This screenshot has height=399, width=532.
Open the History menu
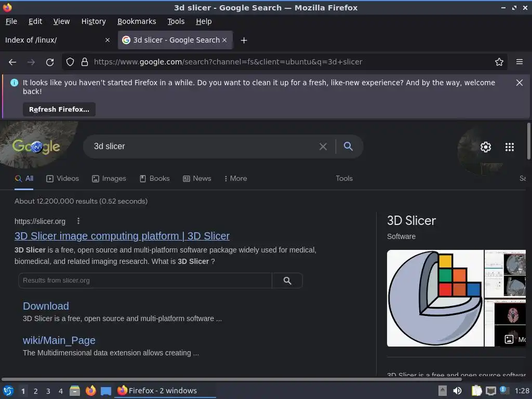point(94,21)
